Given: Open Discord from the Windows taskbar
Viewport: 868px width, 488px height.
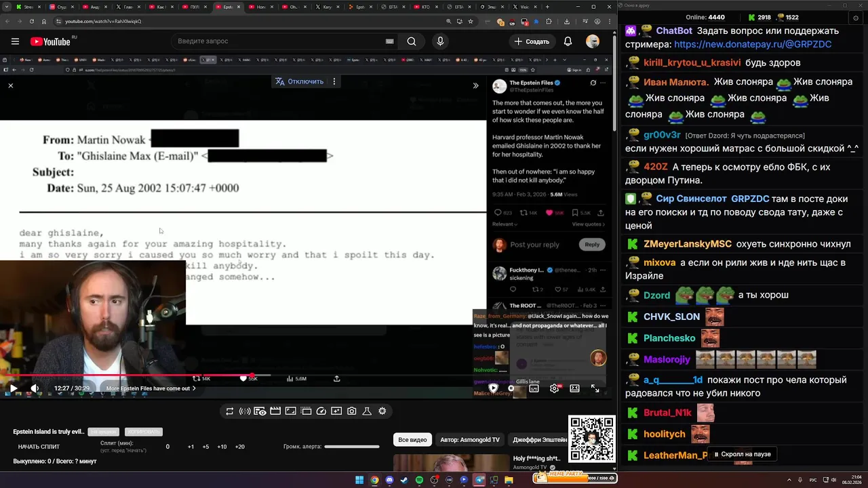Looking at the screenshot, I should tap(389, 480).
